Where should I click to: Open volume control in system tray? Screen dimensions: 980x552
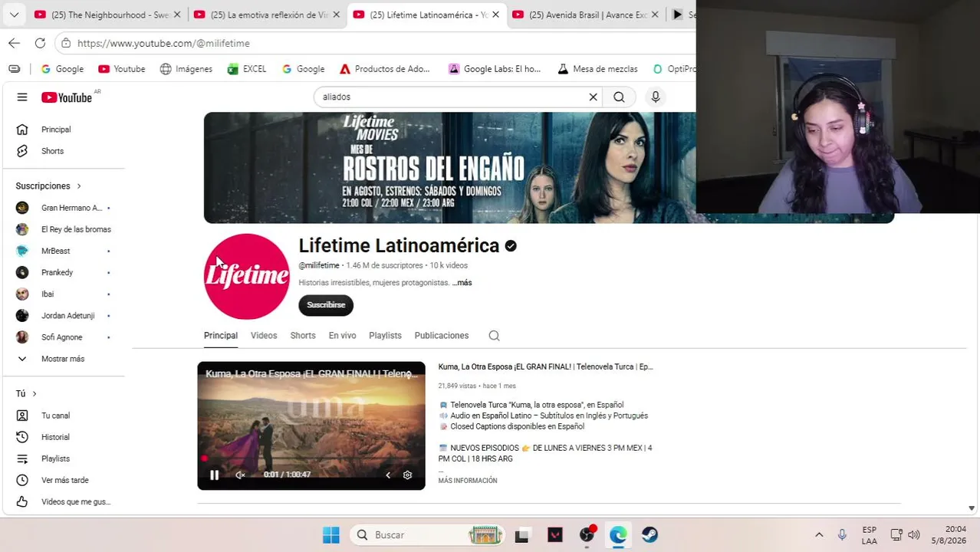click(913, 535)
